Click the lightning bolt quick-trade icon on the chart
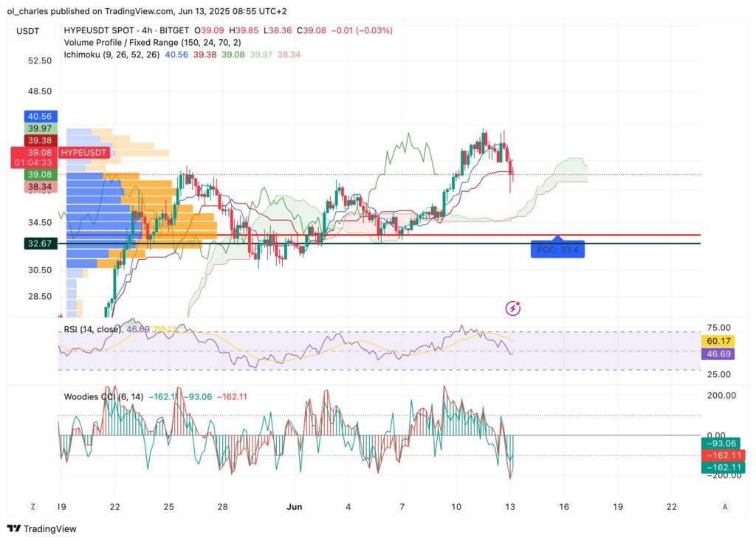756x541 pixels. (x=512, y=308)
